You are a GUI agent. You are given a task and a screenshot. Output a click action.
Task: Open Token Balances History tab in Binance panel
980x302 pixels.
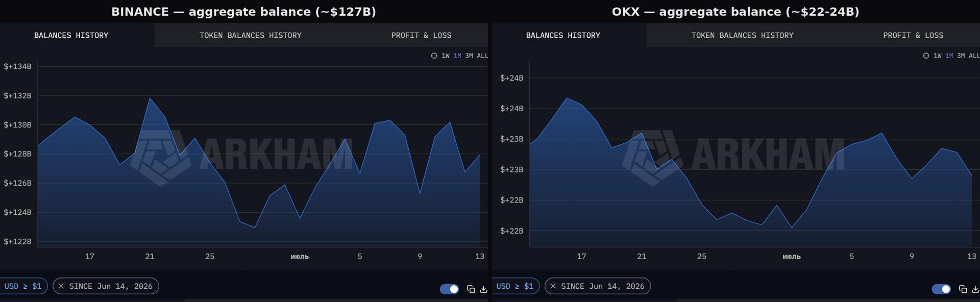click(250, 35)
